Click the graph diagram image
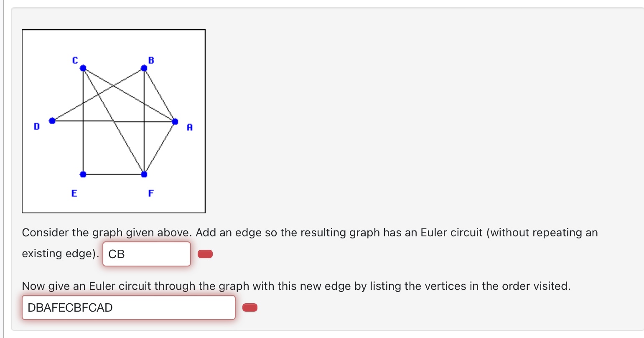The height and width of the screenshot is (338, 644). click(x=114, y=121)
